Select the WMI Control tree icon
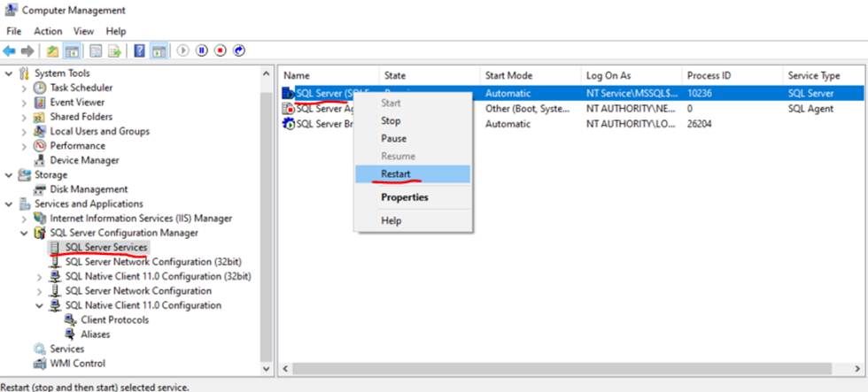Image resolution: width=868 pixels, height=392 pixels. coord(40,364)
